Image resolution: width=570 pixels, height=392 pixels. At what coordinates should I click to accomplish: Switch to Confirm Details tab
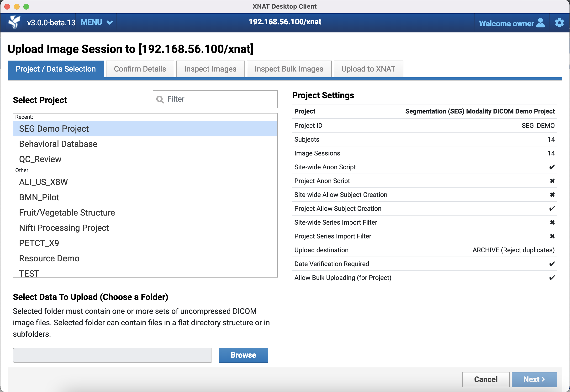[140, 69]
